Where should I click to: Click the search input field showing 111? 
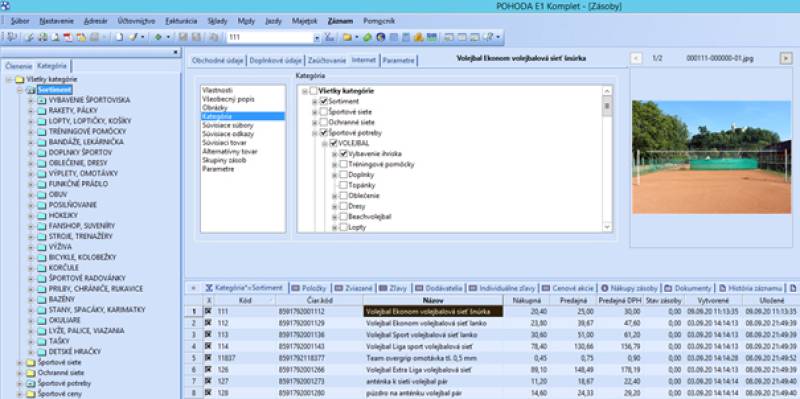pyautogui.click(x=269, y=38)
